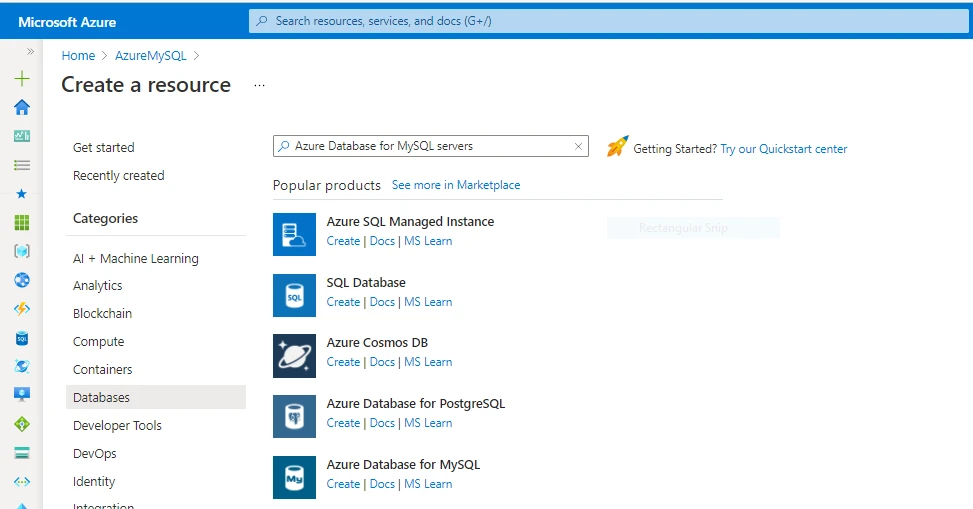Open Try our Quickstart center link

tap(784, 149)
